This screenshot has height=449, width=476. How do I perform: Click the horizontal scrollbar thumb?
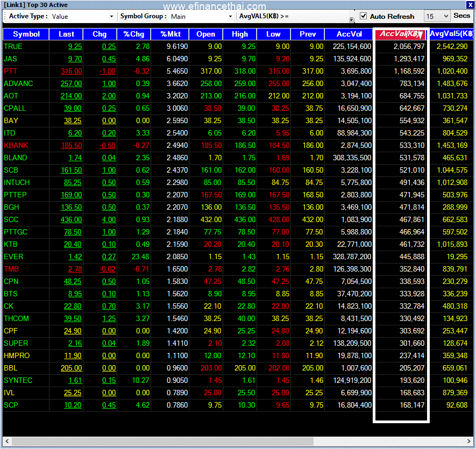[x=162, y=441]
